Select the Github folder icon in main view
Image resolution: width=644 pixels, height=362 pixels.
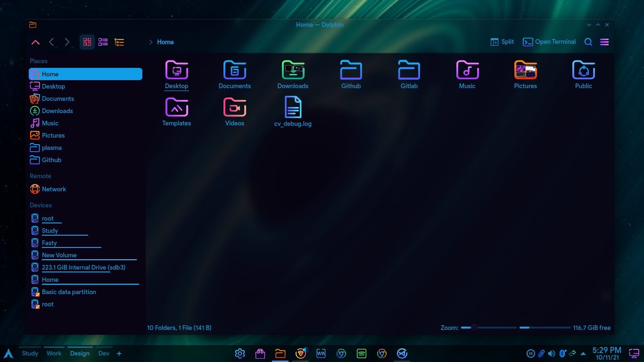(x=351, y=70)
